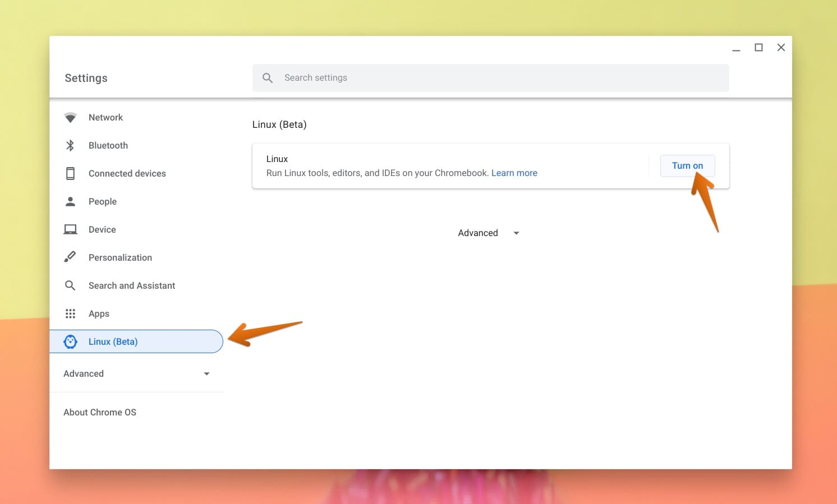
Task: Click the Connected devices phone icon
Action: (70, 174)
